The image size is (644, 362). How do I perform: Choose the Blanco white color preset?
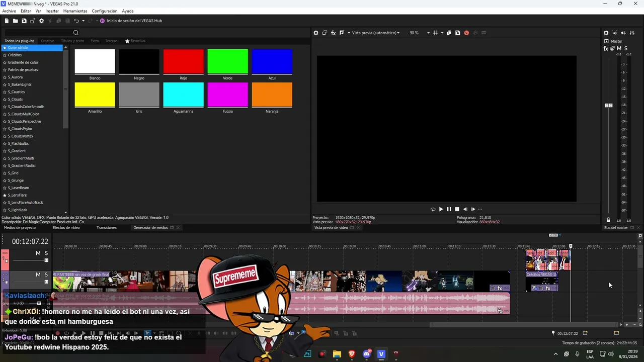[x=95, y=61]
